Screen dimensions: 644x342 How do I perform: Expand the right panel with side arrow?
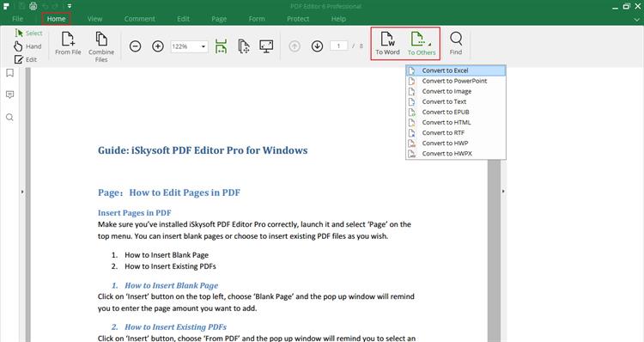(503, 191)
